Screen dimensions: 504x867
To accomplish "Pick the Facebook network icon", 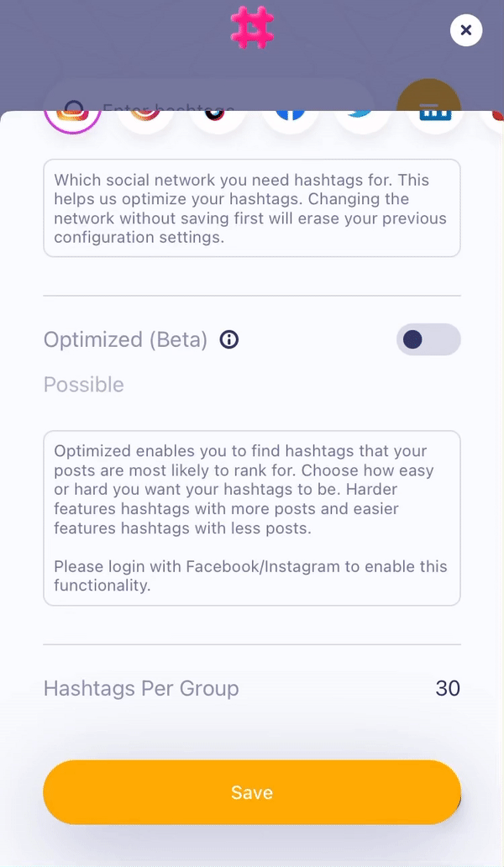I will (290, 121).
